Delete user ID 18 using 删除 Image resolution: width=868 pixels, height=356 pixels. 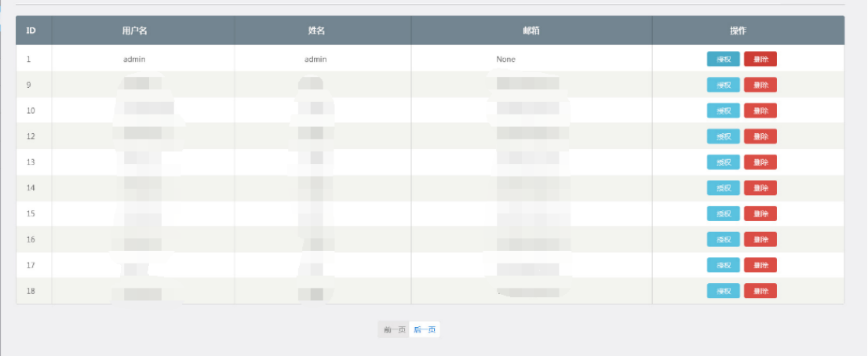[x=760, y=291]
